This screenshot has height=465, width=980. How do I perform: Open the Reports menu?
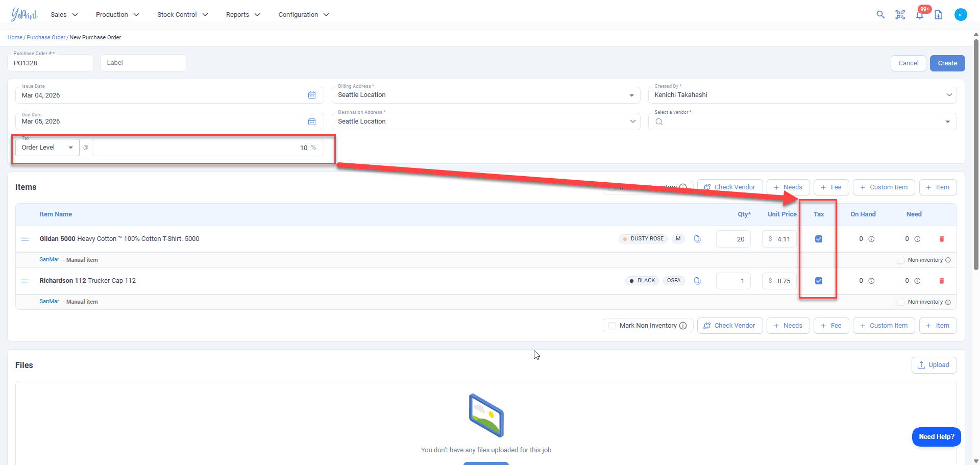click(242, 15)
